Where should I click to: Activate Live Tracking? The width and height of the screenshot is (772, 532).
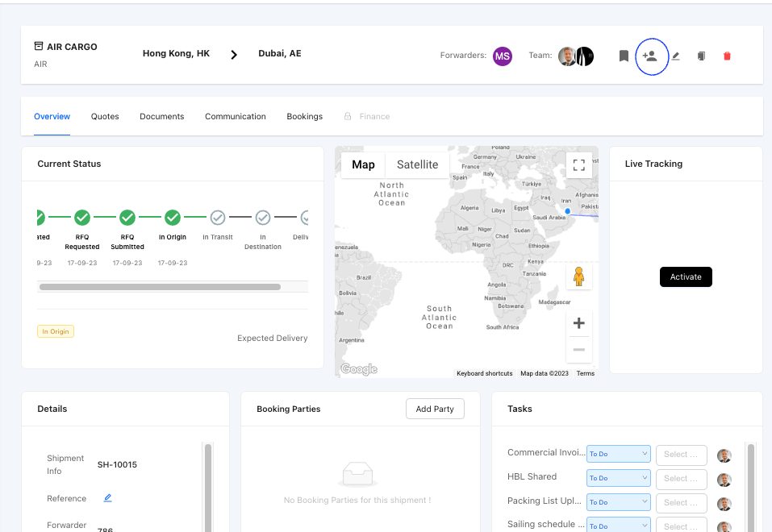(x=686, y=276)
